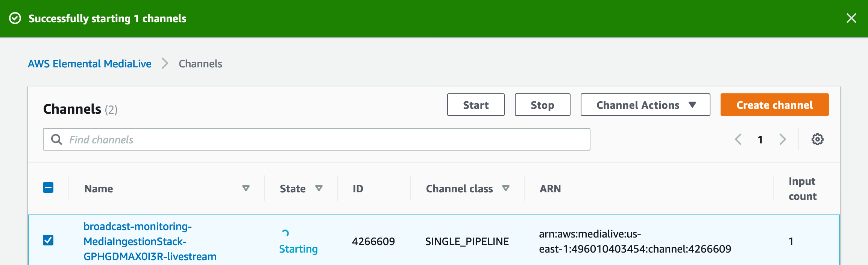The width and height of the screenshot is (868, 265).
Task: Click the input count value 1
Action: (791, 241)
